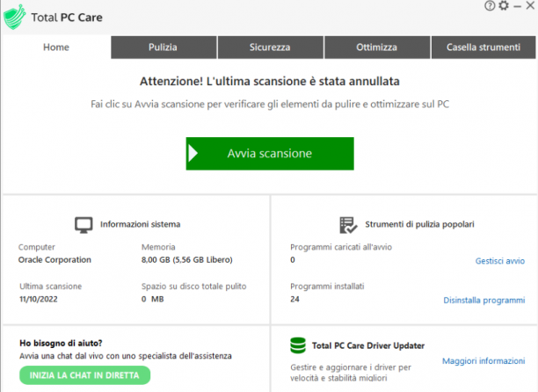The height and width of the screenshot is (392, 538).
Task: Open the Ottimizza tab
Action: click(x=377, y=47)
